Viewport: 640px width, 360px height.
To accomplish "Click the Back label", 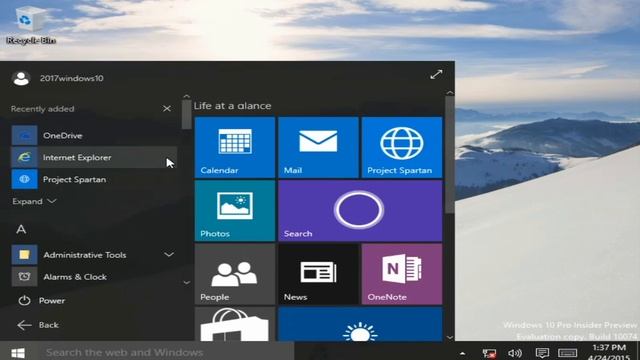I will [x=49, y=325].
